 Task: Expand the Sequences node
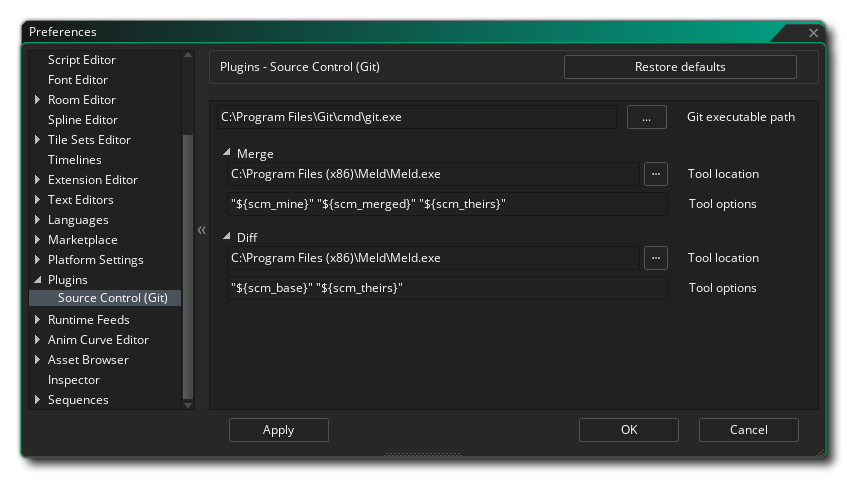[x=37, y=400]
